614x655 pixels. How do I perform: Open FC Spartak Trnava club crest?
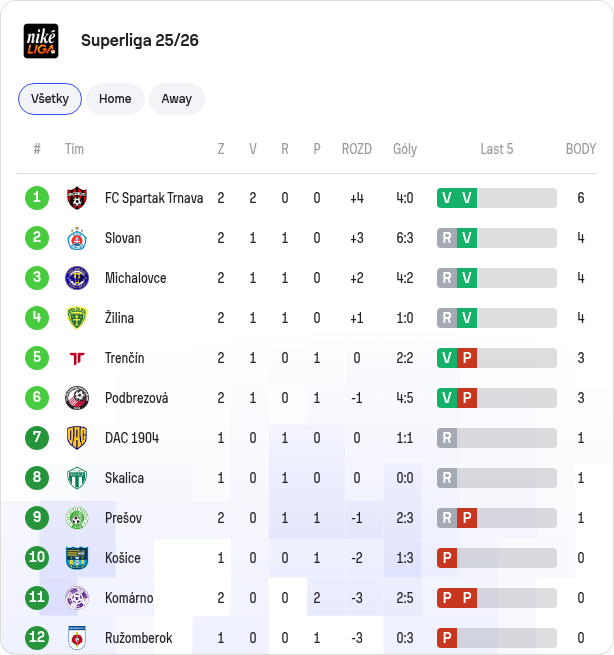point(77,198)
